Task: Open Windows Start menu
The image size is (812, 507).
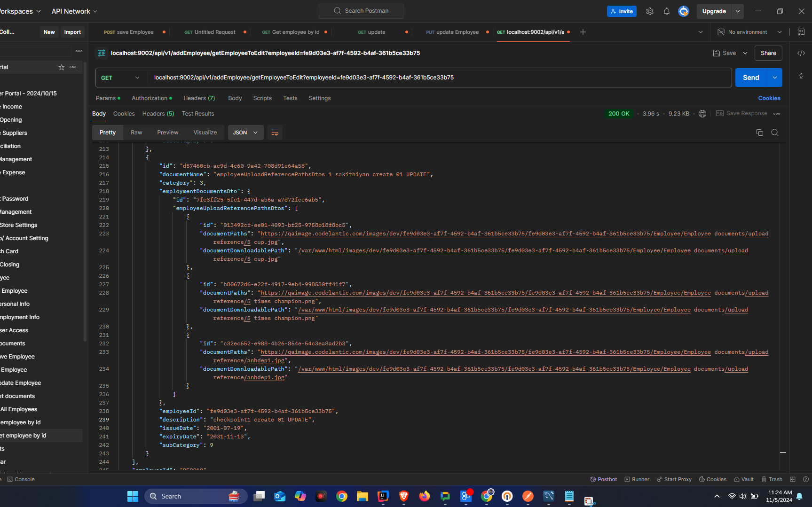Action: coord(133,496)
